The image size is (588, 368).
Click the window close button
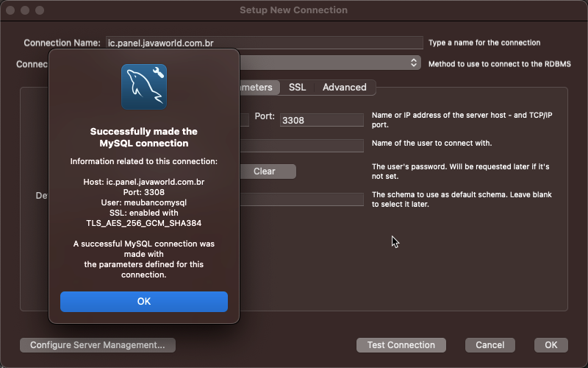(x=10, y=10)
